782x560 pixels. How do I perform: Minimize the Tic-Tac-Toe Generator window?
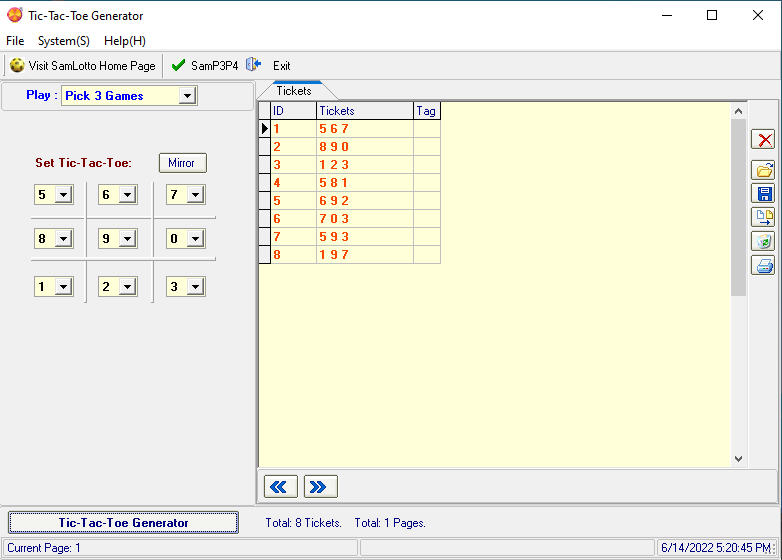[x=667, y=15]
